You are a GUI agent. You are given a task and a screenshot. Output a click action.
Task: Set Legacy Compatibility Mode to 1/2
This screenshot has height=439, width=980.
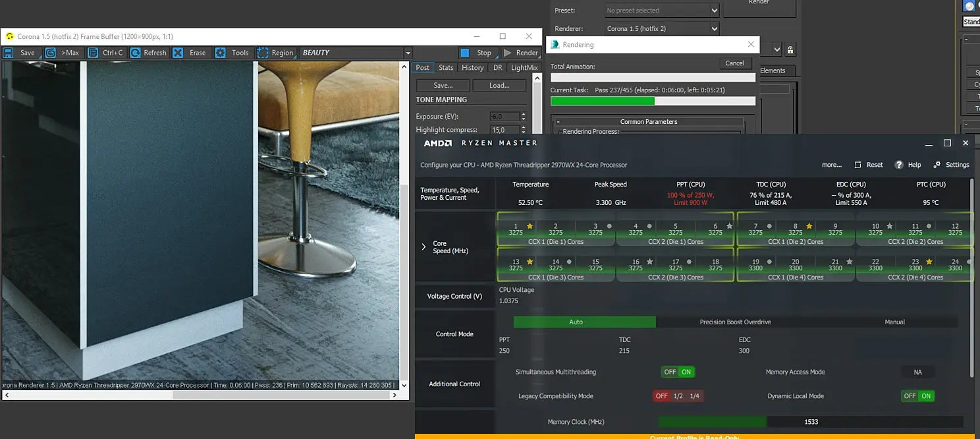coord(678,396)
